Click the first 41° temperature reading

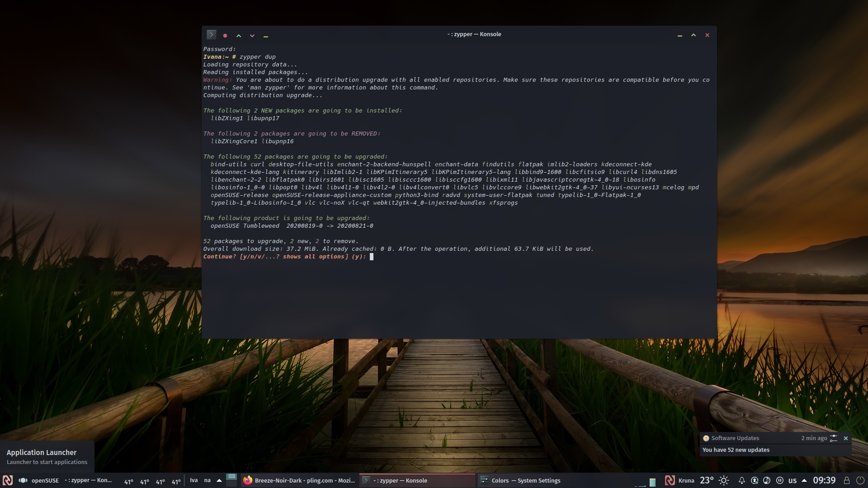[129, 482]
